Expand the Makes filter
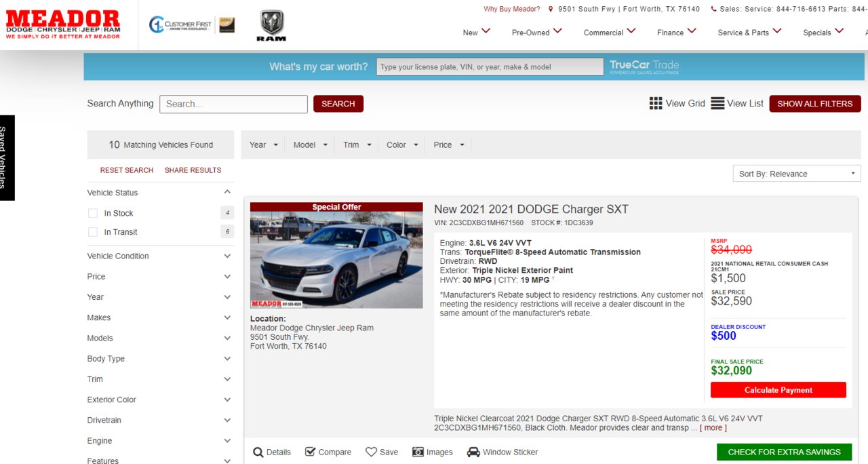This screenshot has height=464, width=868. [227, 317]
